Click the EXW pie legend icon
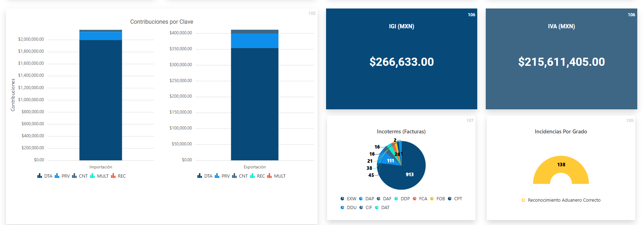 (342, 199)
